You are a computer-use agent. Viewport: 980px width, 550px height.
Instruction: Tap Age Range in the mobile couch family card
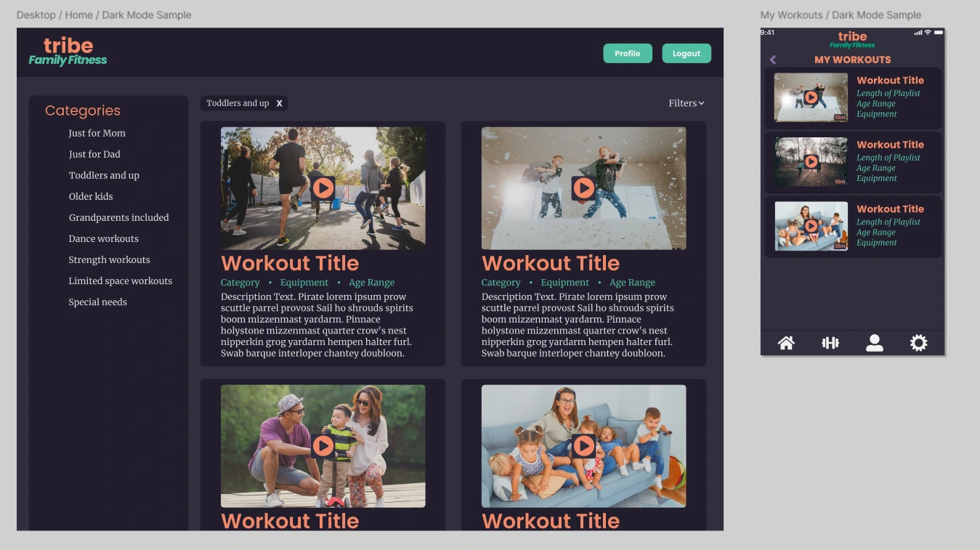(876, 232)
